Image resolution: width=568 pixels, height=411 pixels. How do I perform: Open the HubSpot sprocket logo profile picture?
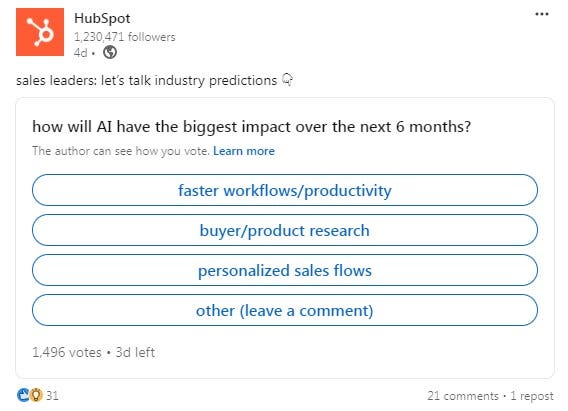[40, 32]
